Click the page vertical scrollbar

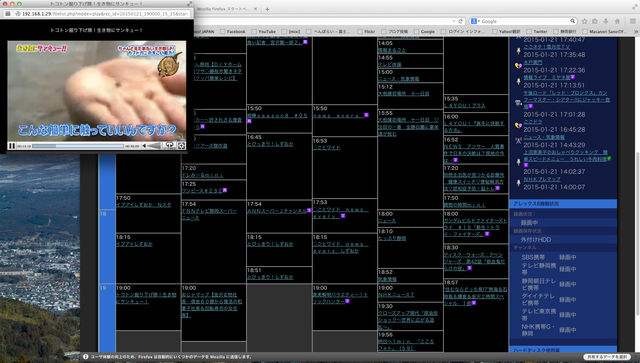[637, 233]
